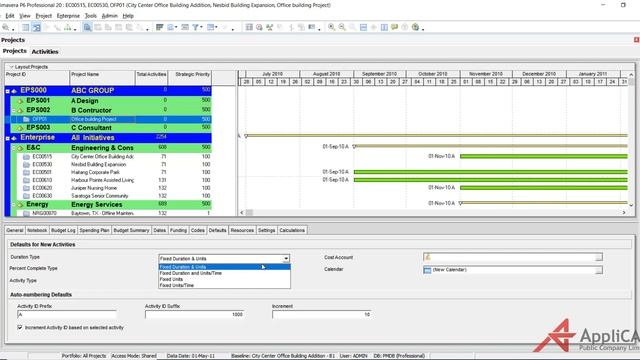Select Fixed Duration and Units/Time option
640x360 pixels.
click(x=224, y=273)
